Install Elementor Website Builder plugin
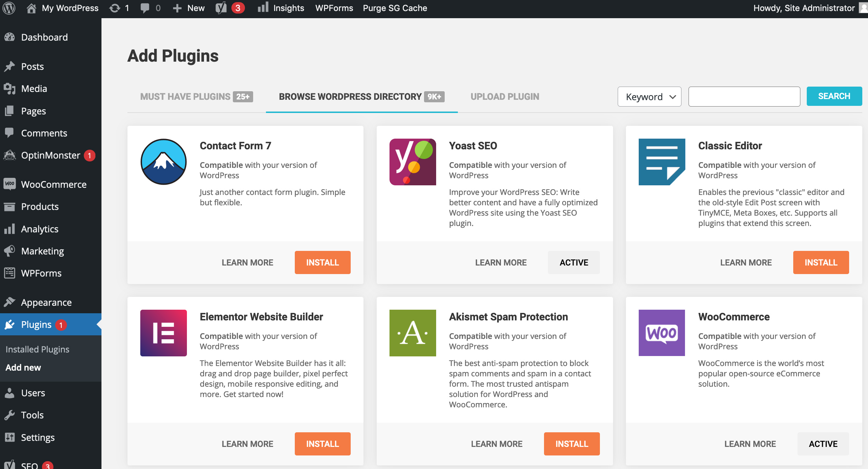The image size is (868, 469). coord(323,444)
